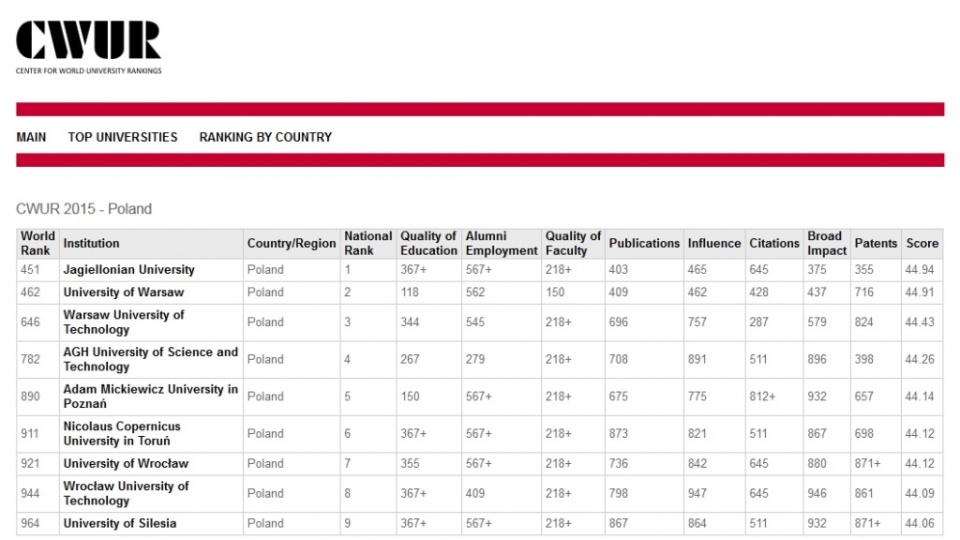Click Citations value 812+
The height and width of the screenshot is (540, 960).
[762, 396]
